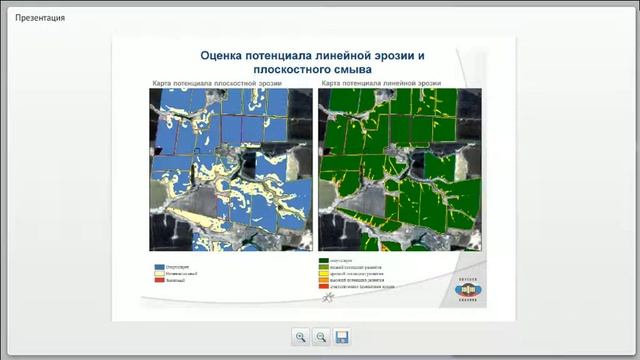Click the slide title 'Оценка потенциала линейной эрозии'
This screenshot has width=640, height=360.
(x=312, y=56)
